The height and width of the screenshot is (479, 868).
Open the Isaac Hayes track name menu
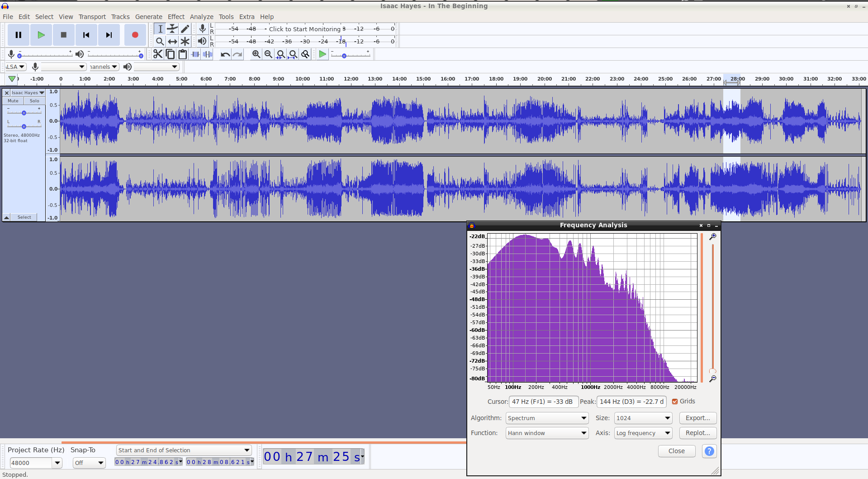click(x=28, y=93)
